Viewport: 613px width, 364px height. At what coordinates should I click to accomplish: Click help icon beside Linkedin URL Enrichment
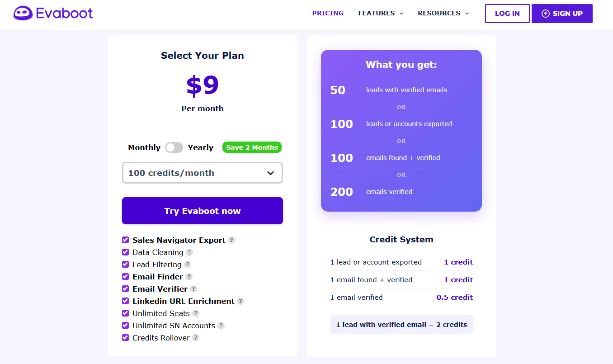point(240,301)
